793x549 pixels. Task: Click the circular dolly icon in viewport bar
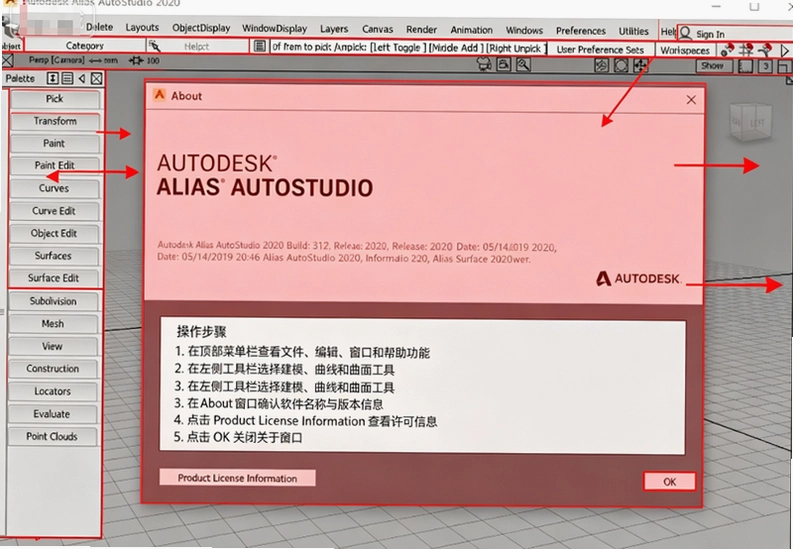(621, 66)
